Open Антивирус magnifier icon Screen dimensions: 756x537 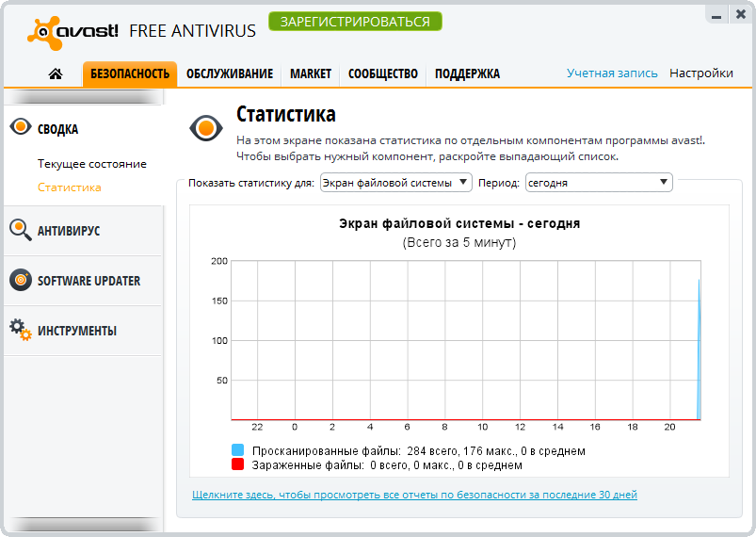point(21,230)
